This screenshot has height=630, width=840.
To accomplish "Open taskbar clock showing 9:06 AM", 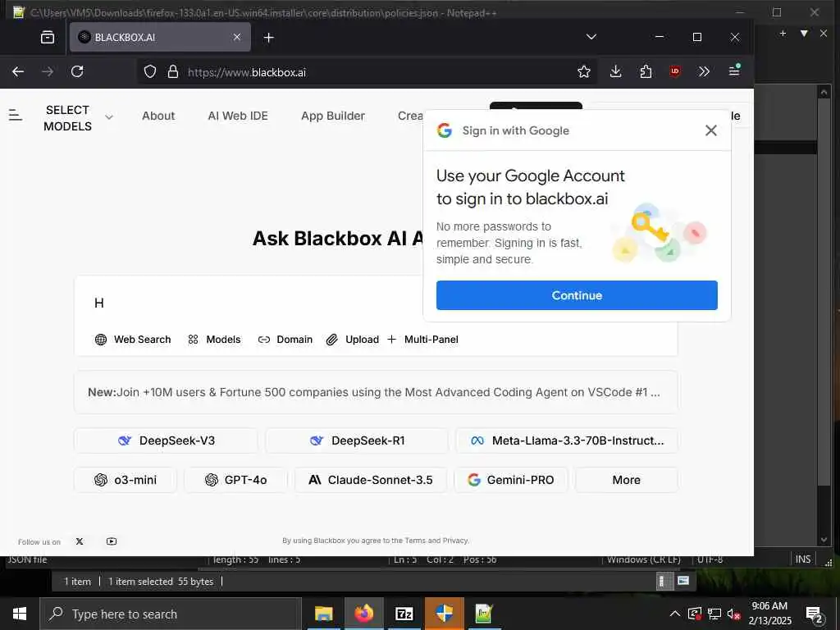I will 769,614.
